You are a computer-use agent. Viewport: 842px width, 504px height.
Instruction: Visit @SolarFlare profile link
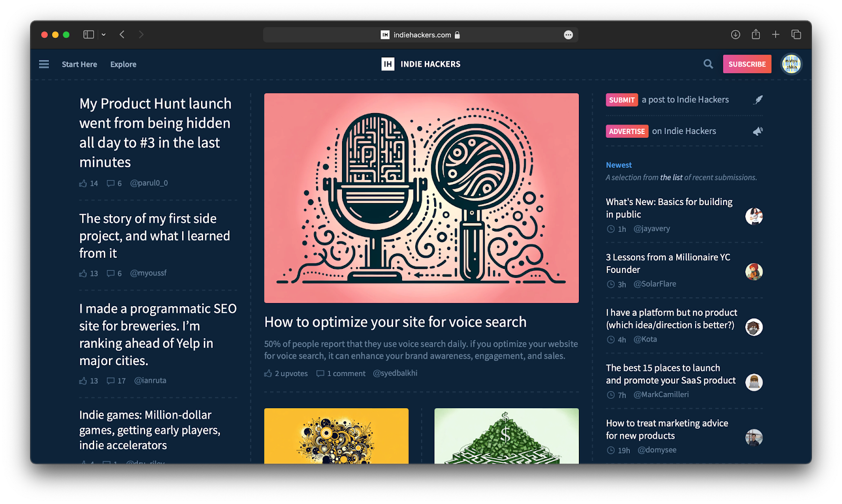click(655, 284)
